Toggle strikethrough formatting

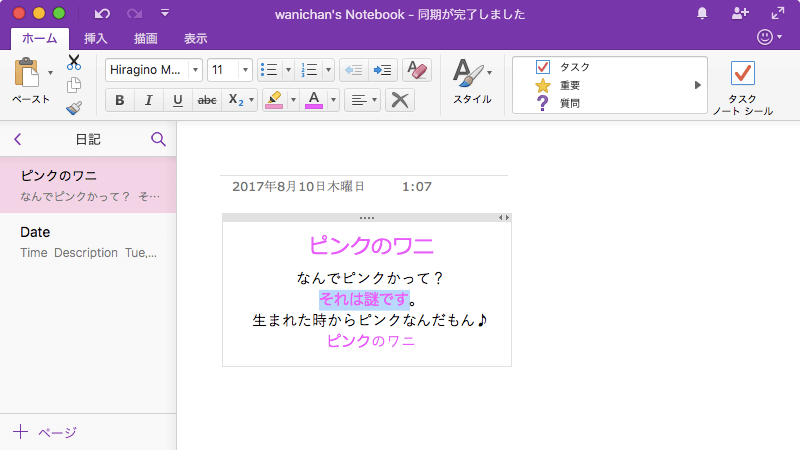pos(207,100)
